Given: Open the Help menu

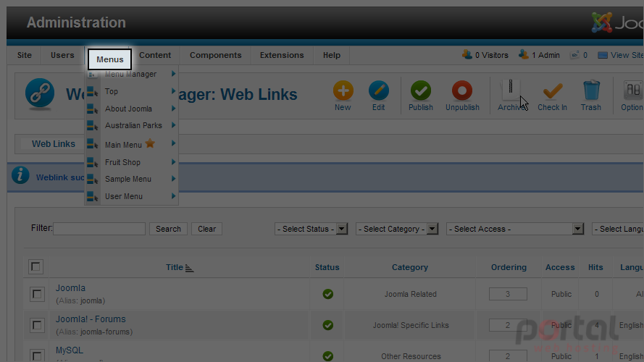Looking at the screenshot, I should (x=332, y=55).
